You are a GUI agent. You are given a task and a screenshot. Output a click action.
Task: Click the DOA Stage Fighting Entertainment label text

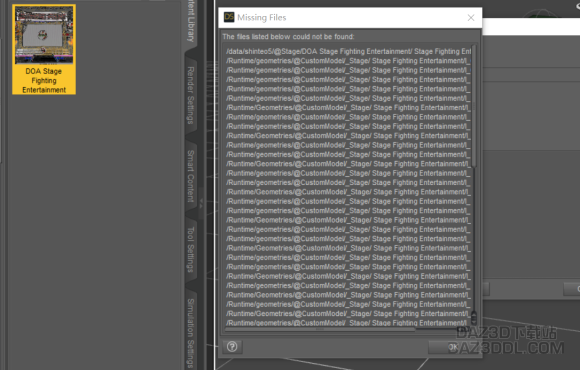(44, 81)
